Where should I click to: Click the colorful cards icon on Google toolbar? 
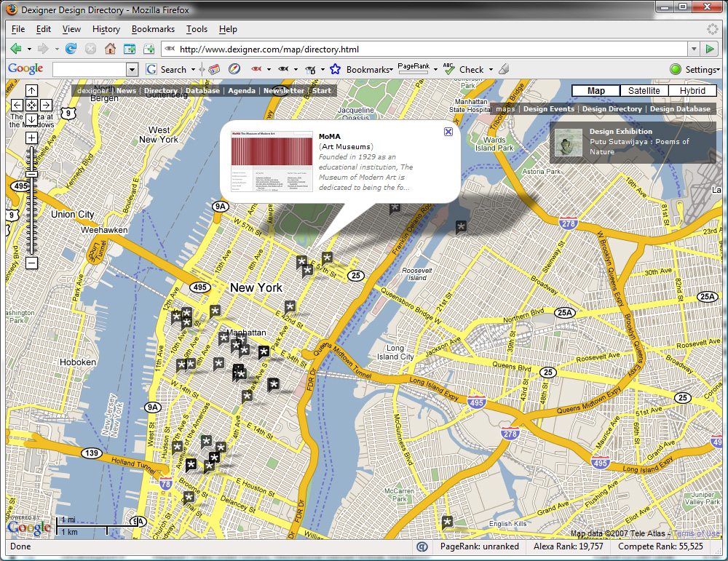214,70
